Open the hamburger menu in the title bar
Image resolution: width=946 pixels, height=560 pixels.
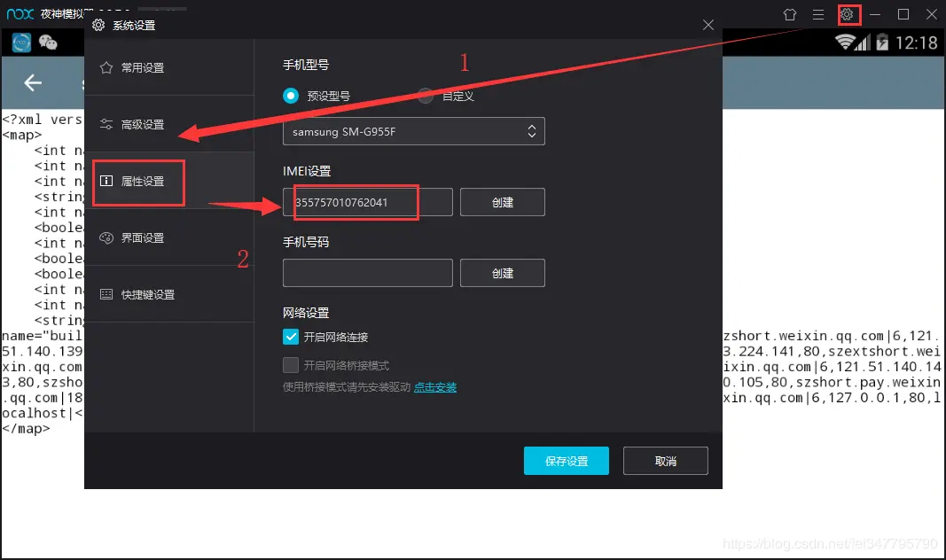(817, 14)
